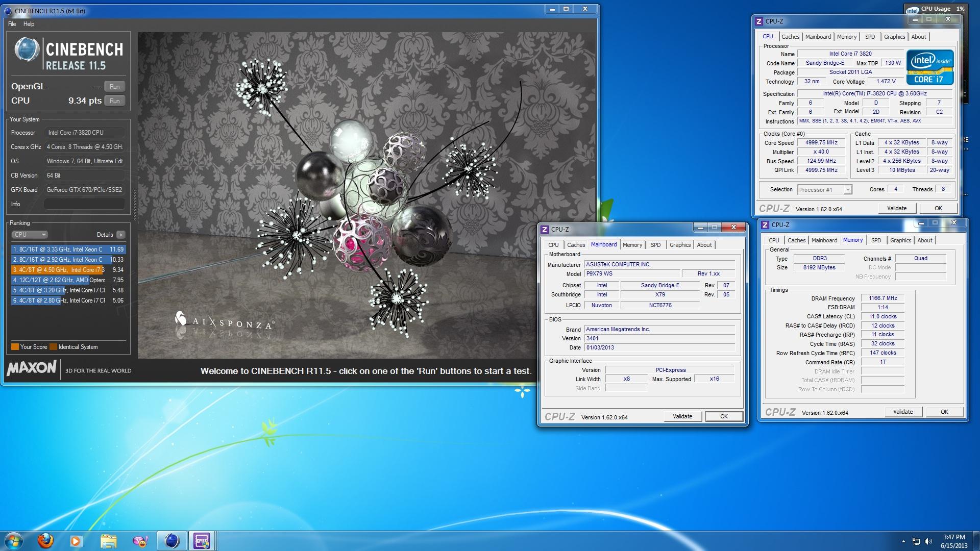Click the rendered Cinebench scene image
Image resolution: width=980 pixels, height=551 pixels.
pyautogui.click(x=367, y=195)
